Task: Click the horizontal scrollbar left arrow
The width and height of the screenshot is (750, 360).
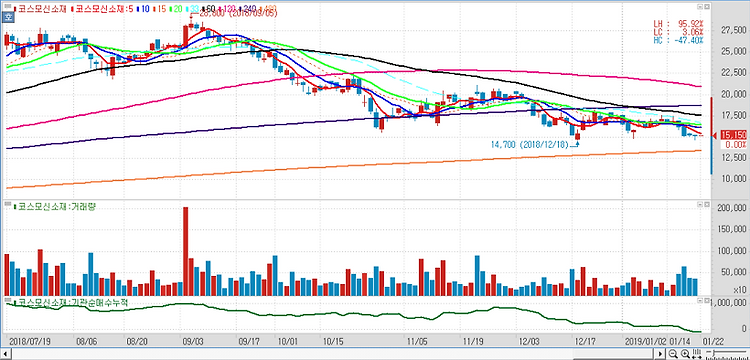Action: pos(5,354)
